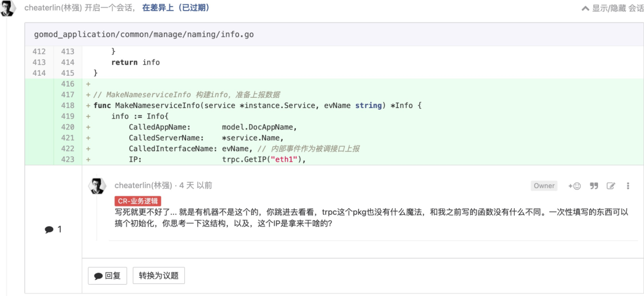This screenshot has height=296, width=644.
Task: Click the CR-业务逻辑 red label
Action: [138, 201]
